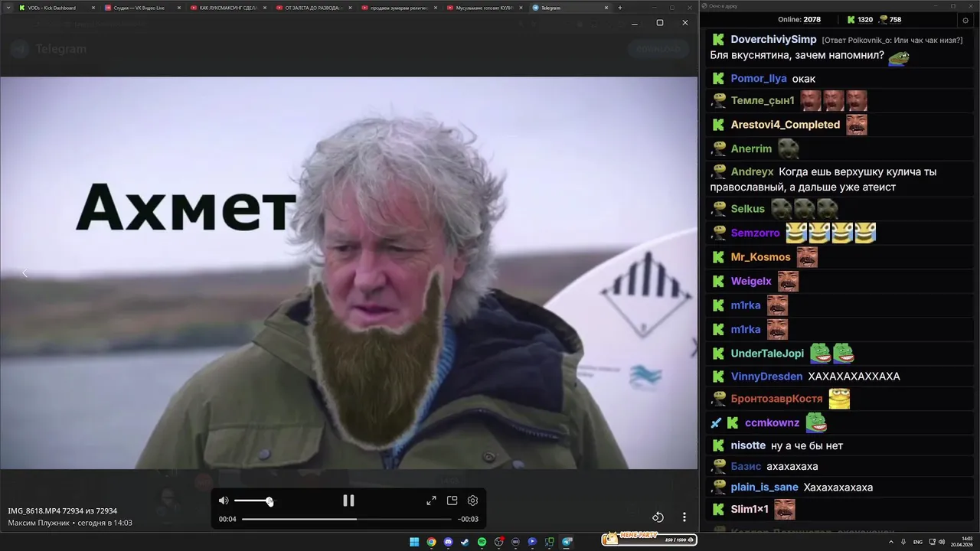Open Google Chrome from the taskbar

coord(431,542)
